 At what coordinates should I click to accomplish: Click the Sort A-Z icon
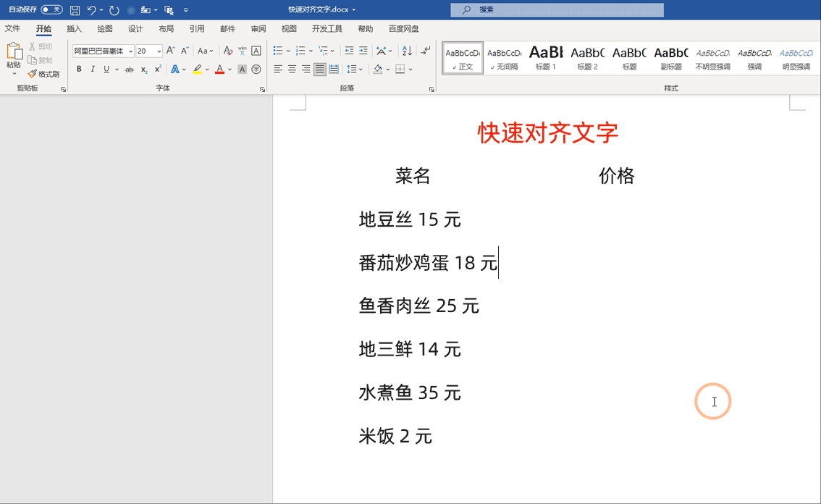point(407,51)
